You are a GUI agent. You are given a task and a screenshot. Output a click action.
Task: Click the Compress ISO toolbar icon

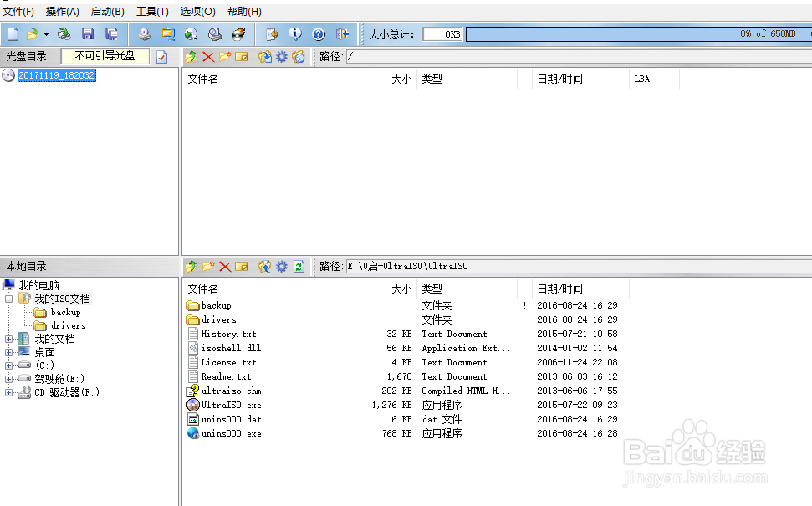(x=168, y=34)
